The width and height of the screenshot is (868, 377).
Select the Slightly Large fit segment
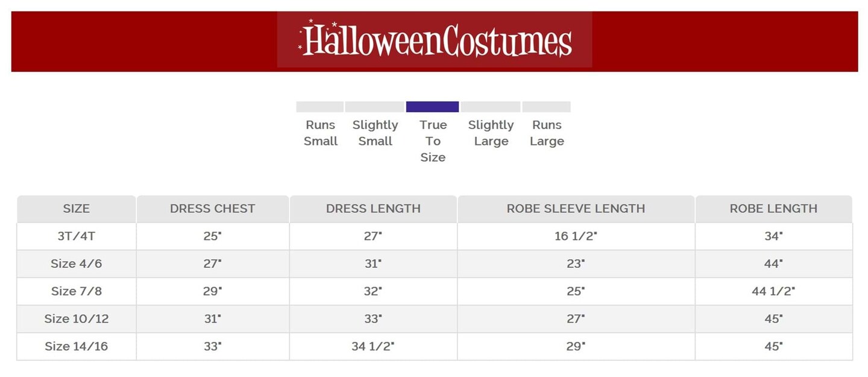coord(490,107)
